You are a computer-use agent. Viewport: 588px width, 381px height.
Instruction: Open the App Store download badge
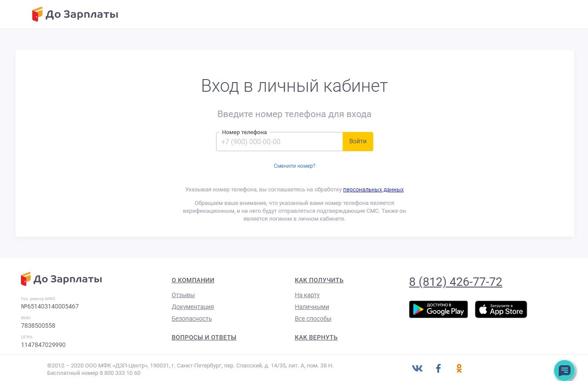coord(501,309)
